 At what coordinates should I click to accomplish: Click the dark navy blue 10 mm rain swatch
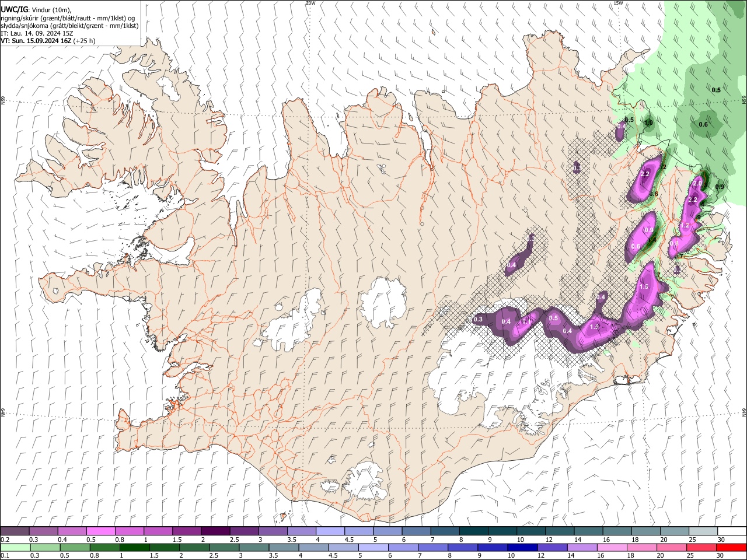pyautogui.click(x=521, y=548)
